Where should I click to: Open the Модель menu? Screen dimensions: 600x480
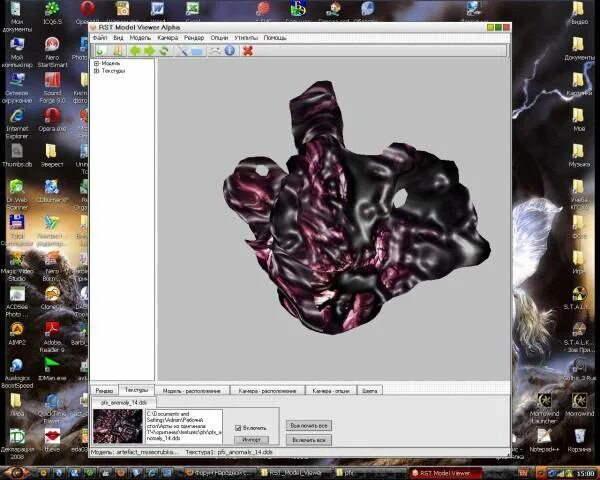pos(140,38)
